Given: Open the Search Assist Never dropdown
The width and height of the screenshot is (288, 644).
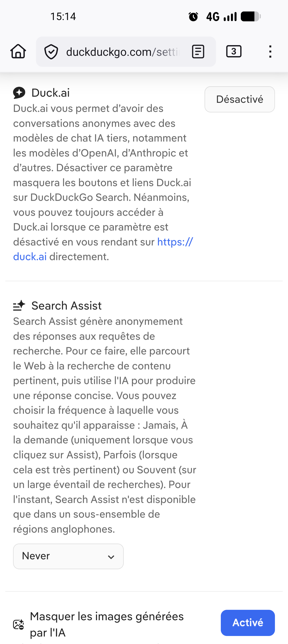Looking at the screenshot, I should 68,556.
